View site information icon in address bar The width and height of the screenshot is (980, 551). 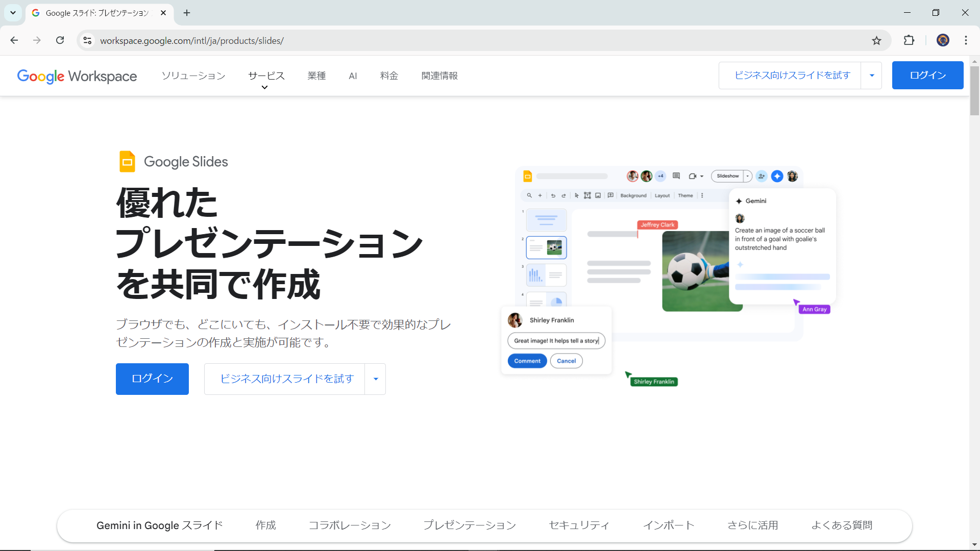88,40
